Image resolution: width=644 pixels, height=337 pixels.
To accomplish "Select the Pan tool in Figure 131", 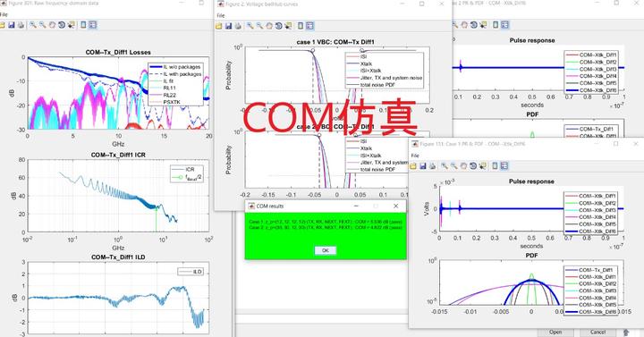I will 463,166.
